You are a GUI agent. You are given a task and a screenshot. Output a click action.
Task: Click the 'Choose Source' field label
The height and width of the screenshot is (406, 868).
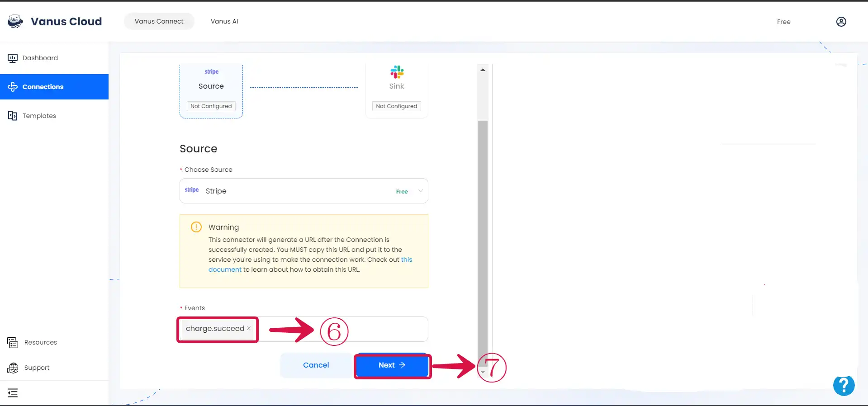coord(209,170)
